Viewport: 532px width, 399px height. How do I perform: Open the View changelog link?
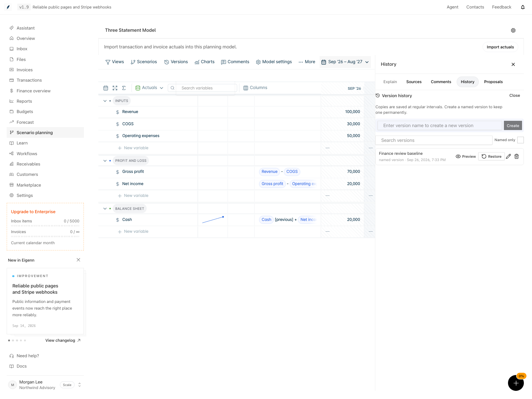click(63, 340)
